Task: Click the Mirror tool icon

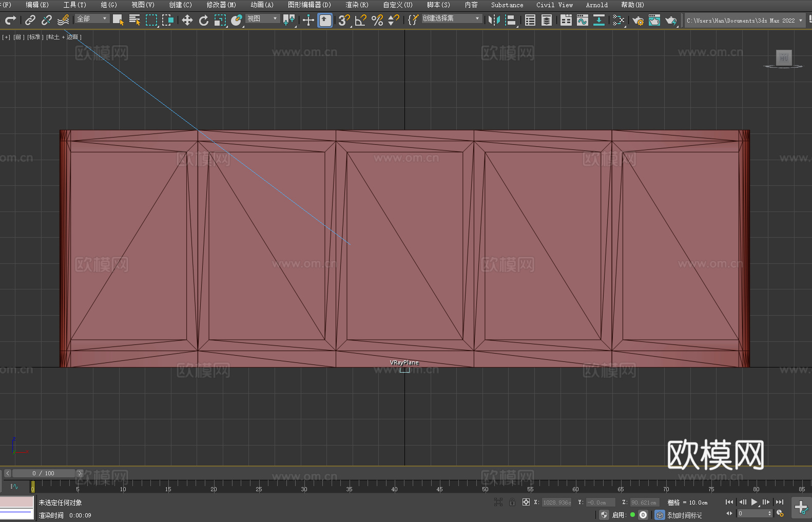Action: tap(494, 20)
